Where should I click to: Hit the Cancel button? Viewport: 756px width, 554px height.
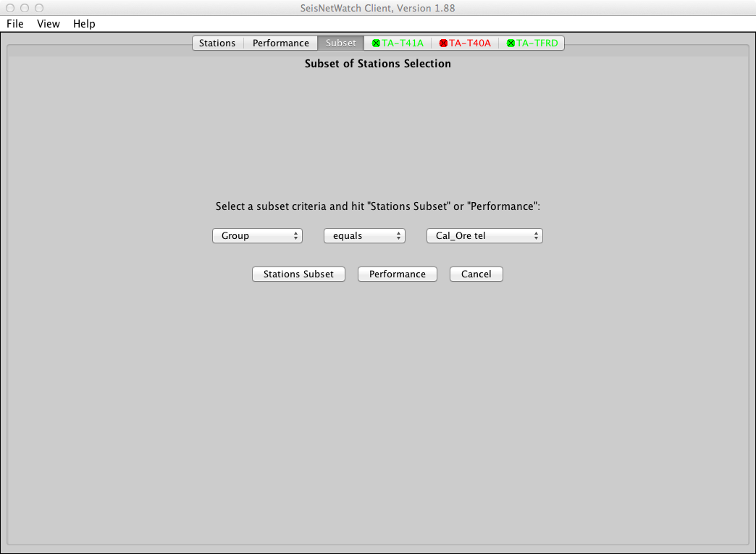(x=476, y=274)
